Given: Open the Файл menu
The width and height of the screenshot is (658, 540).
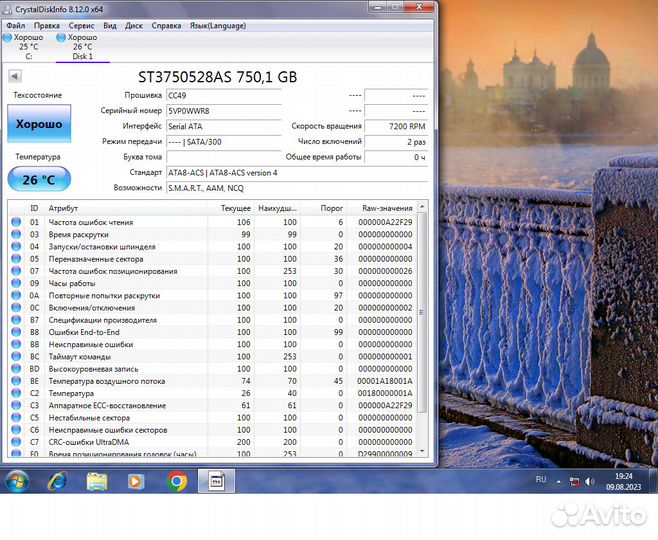Looking at the screenshot, I should tap(16, 26).
